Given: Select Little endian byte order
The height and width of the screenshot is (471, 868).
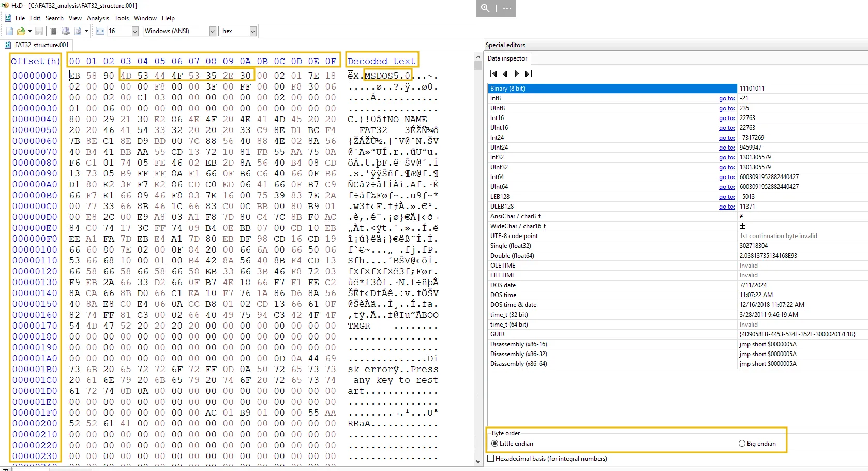Looking at the screenshot, I should tap(512, 444).
